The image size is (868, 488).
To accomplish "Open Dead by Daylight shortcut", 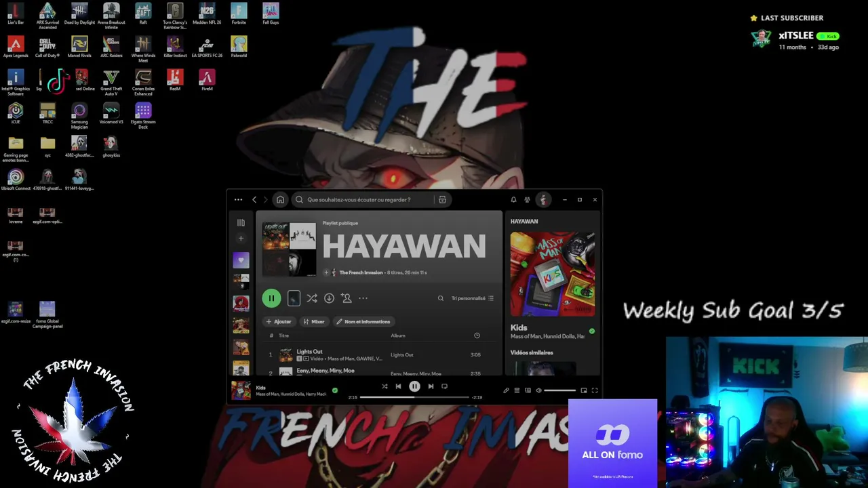I will [x=79, y=14].
